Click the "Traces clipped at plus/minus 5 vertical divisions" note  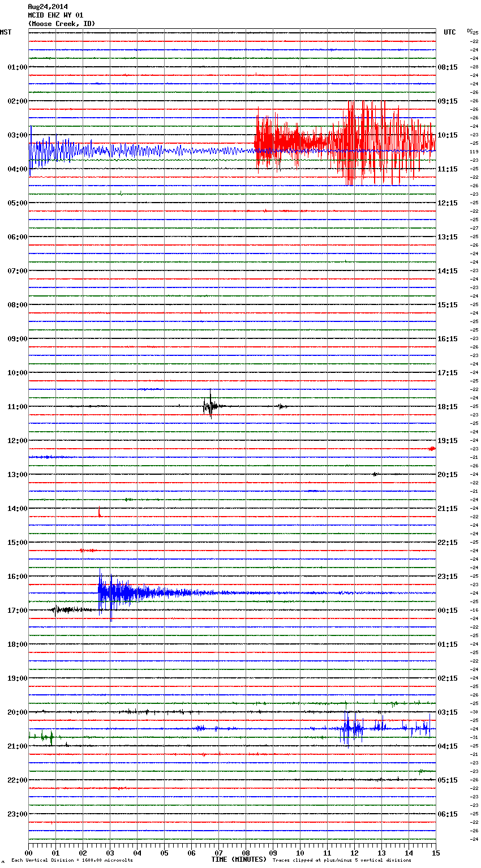tap(342, 860)
